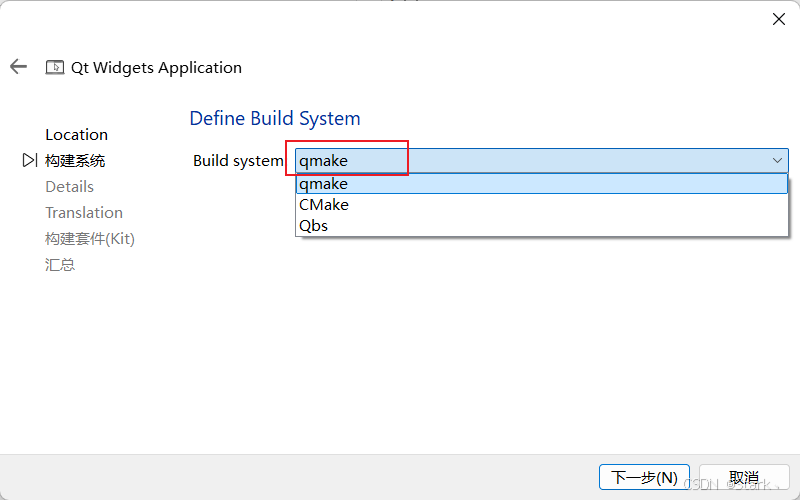Select the Location wizard step

pyautogui.click(x=77, y=135)
